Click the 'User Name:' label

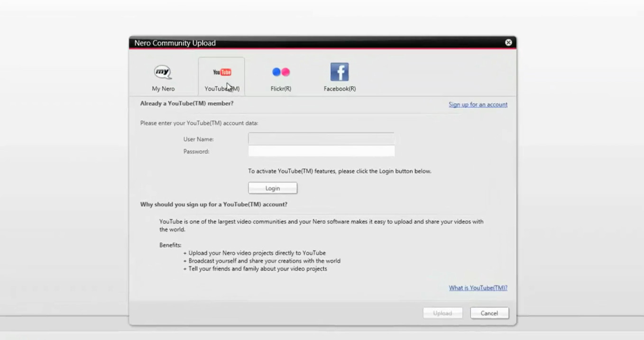tap(199, 139)
